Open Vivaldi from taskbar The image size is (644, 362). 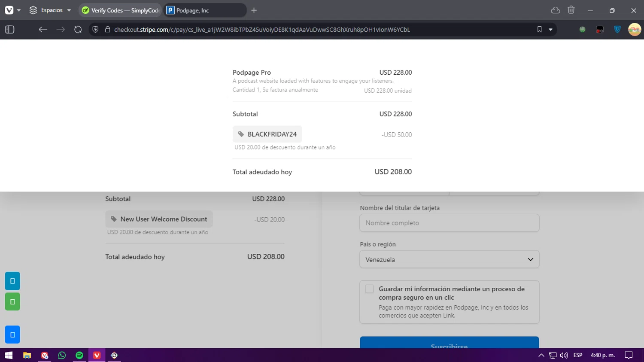[97, 355]
